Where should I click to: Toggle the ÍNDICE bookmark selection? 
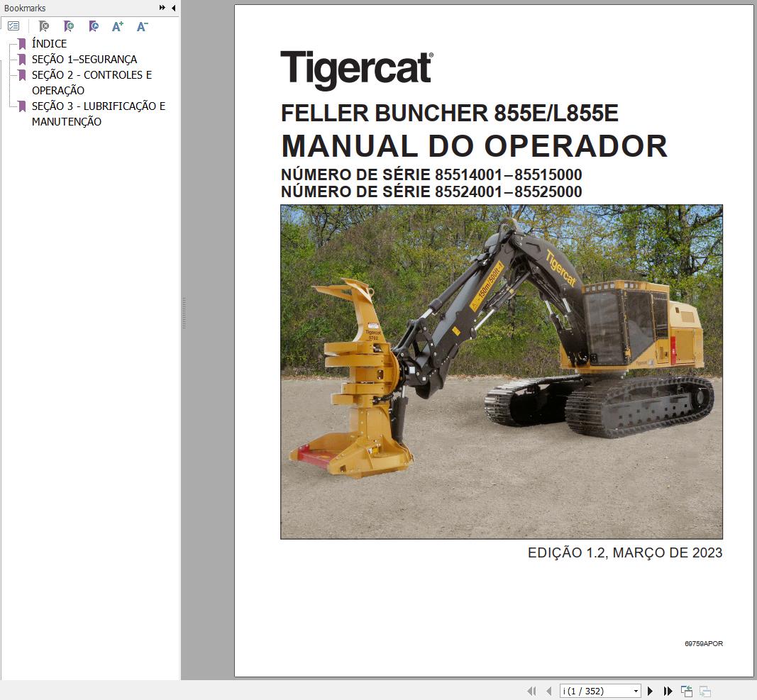coord(48,43)
